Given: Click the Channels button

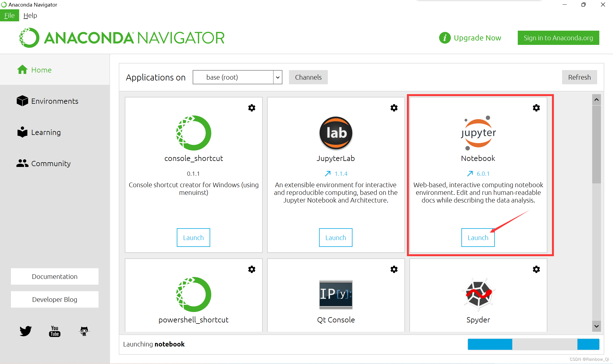Looking at the screenshot, I should pos(308,77).
